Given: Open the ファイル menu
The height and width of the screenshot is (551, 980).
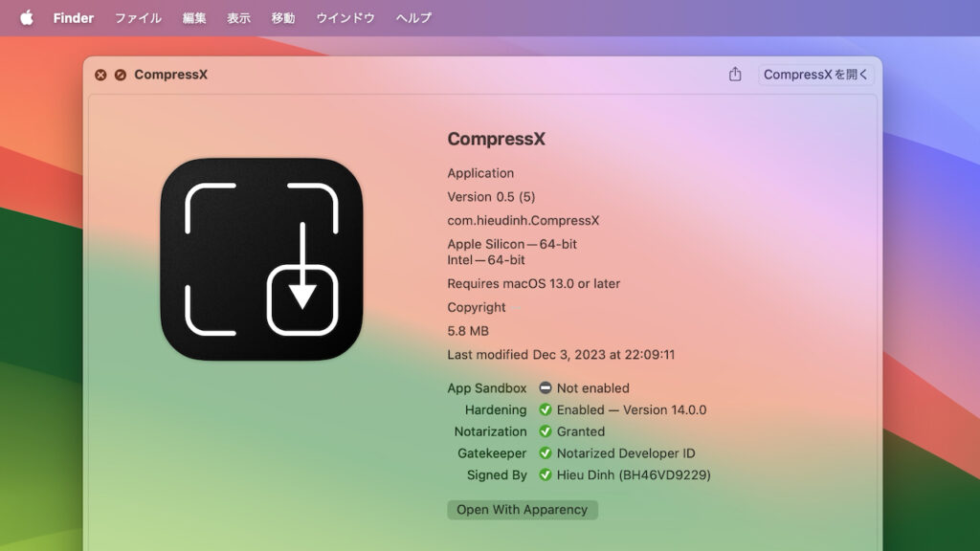Looking at the screenshot, I should point(138,18).
